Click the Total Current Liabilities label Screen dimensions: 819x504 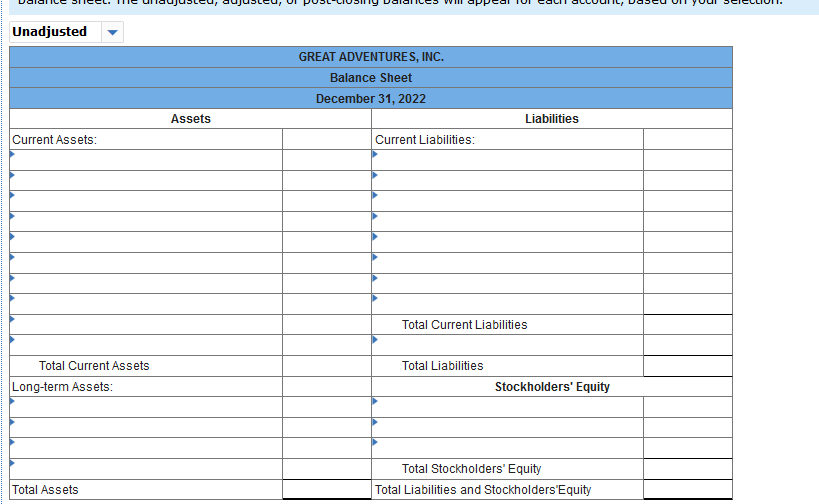coord(464,325)
